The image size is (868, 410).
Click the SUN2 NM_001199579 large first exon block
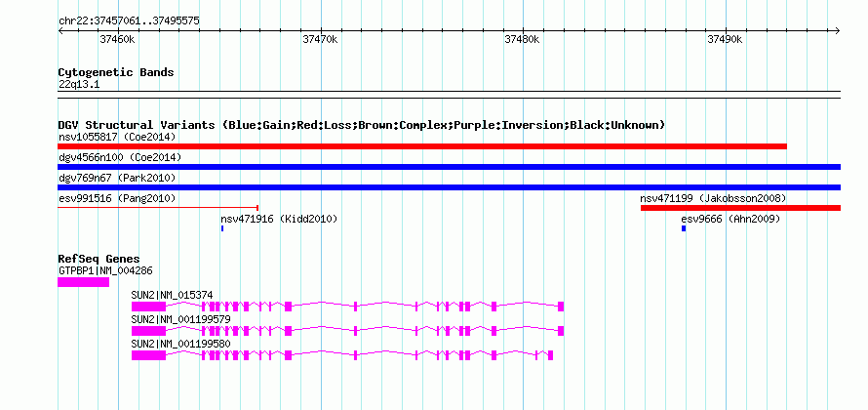pos(148,331)
